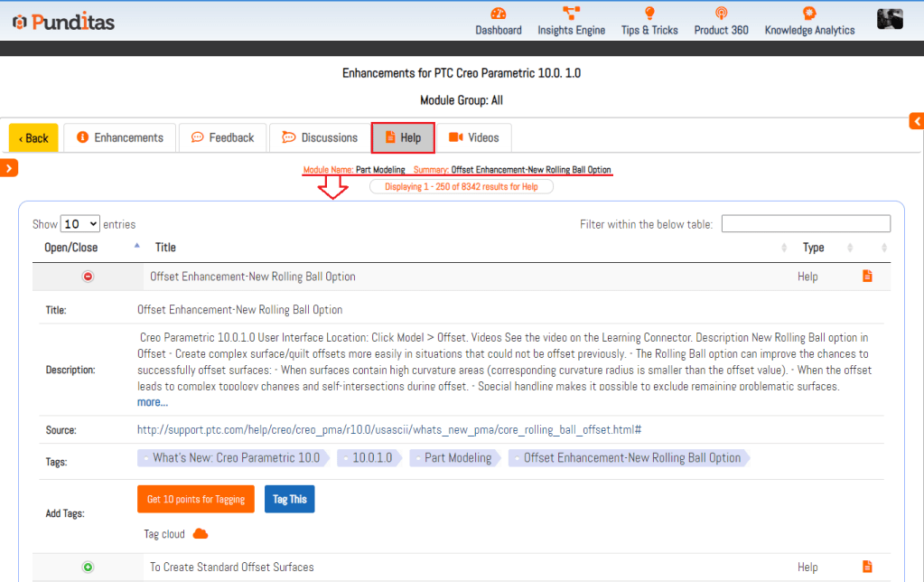The width and height of the screenshot is (924, 582).
Task: Click the orange Tag cloud icon
Action: pos(201,534)
